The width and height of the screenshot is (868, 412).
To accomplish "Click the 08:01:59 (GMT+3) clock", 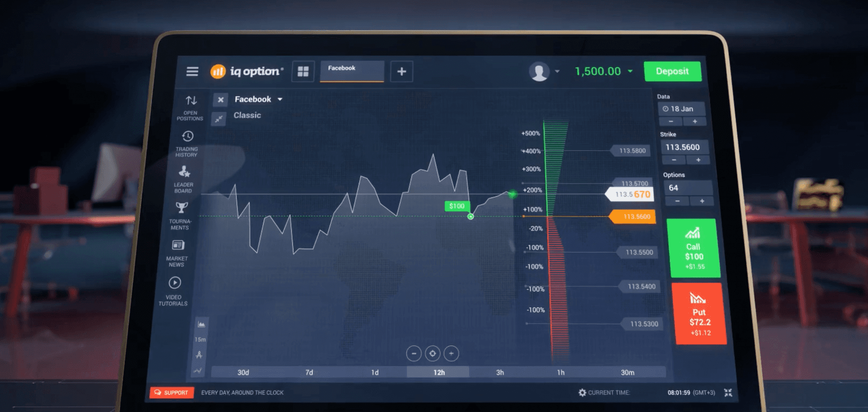I will 691,393.
